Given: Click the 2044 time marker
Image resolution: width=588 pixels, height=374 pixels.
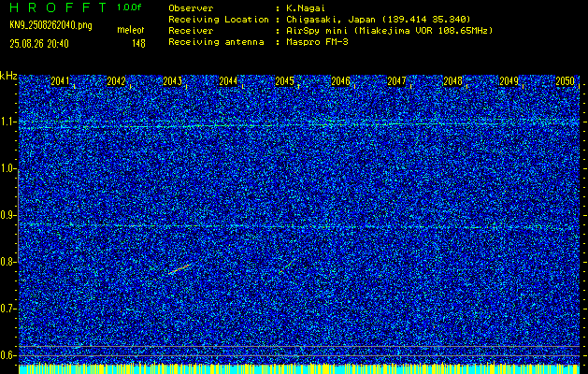Looking at the screenshot, I should 228,81.
